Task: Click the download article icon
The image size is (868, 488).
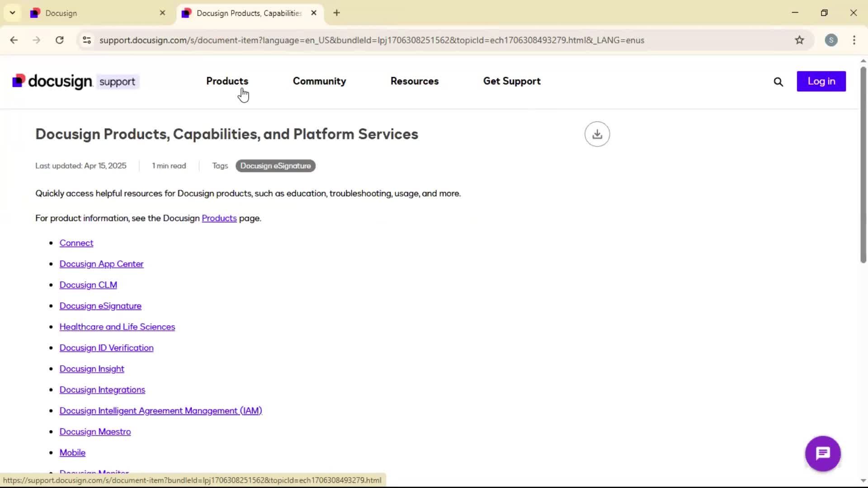Action: pos(597,134)
